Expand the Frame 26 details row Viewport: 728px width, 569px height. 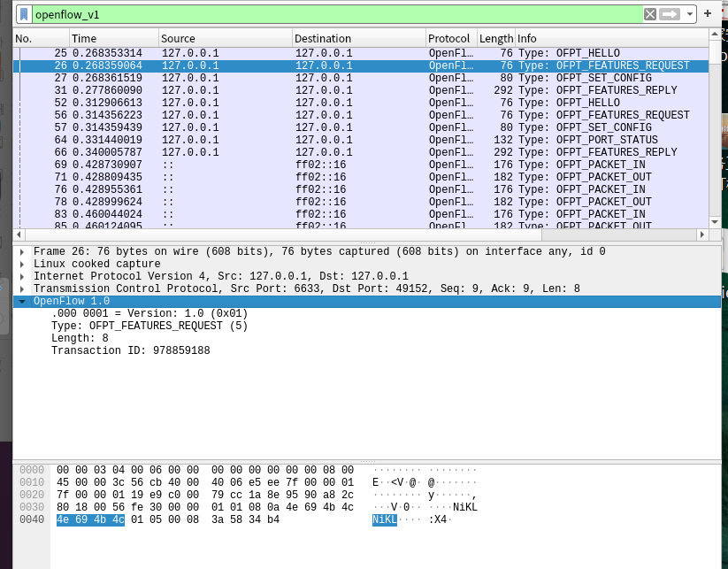pyautogui.click(x=22, y=251)
